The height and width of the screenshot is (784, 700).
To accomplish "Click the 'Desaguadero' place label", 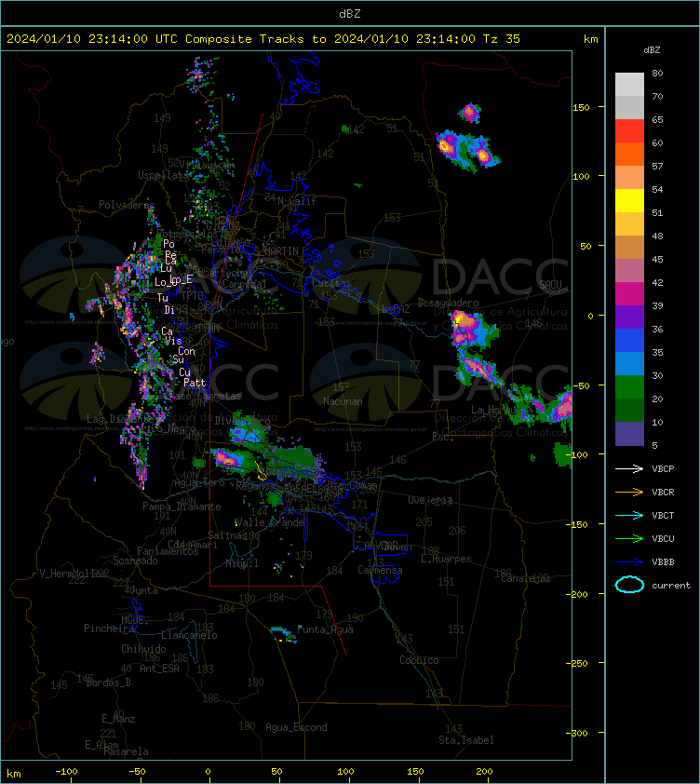I will click(448, 303).
